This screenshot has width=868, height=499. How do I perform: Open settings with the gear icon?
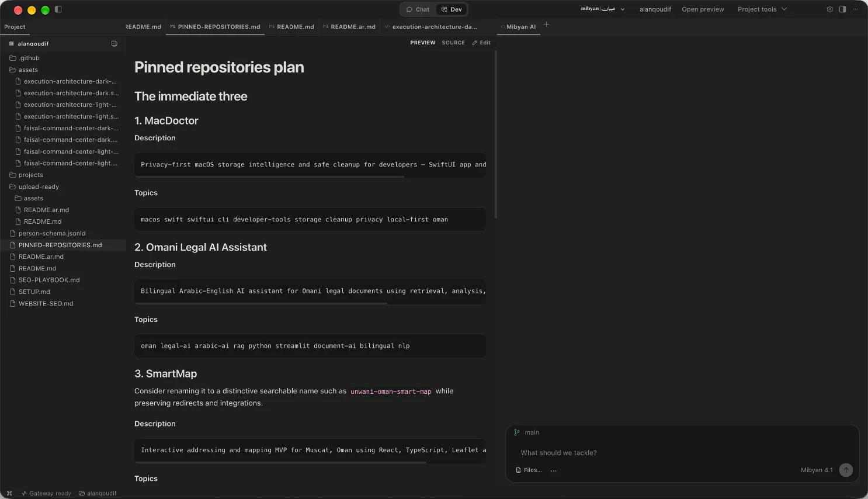pyautogui.click(x=829, y=9)
